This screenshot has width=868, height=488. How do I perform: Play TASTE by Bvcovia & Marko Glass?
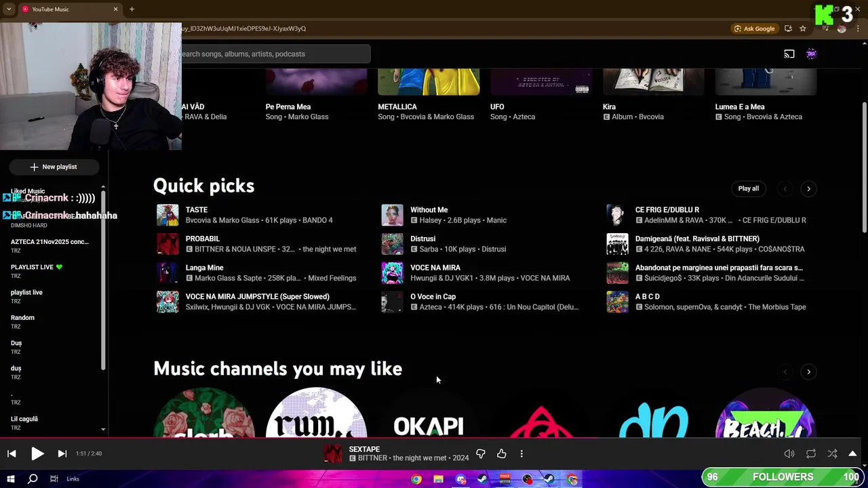[167, 215]
